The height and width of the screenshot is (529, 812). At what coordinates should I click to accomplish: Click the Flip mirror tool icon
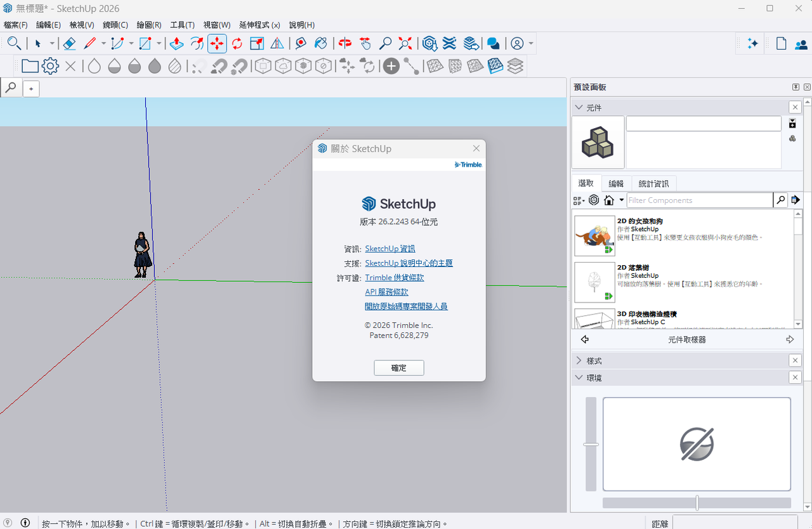277,44
